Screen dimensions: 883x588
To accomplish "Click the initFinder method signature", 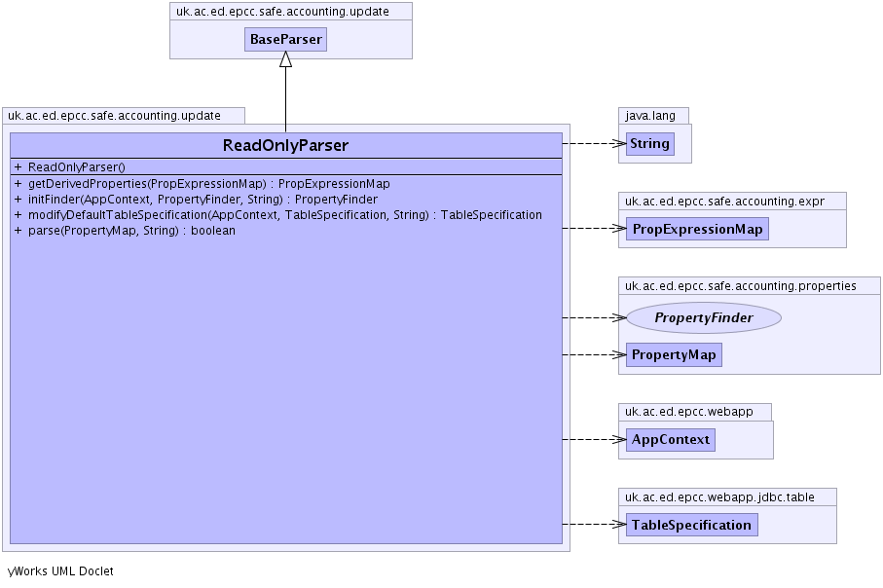I will pos(196,199).
